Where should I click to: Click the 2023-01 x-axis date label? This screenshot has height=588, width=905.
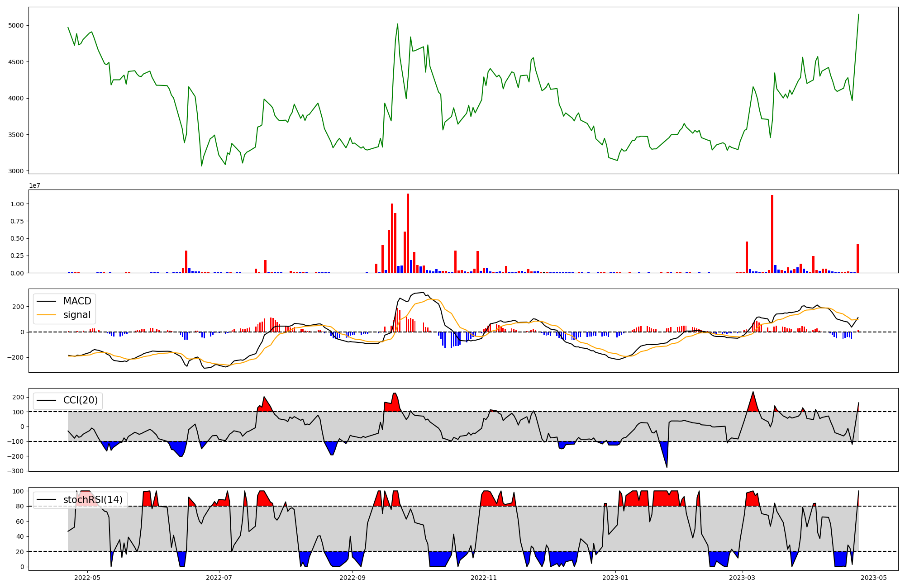pyautogui.click(x=616, y=577)
